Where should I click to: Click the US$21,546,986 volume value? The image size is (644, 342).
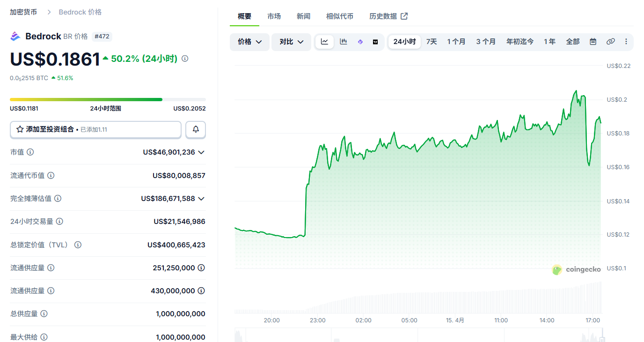pos(179,222)
